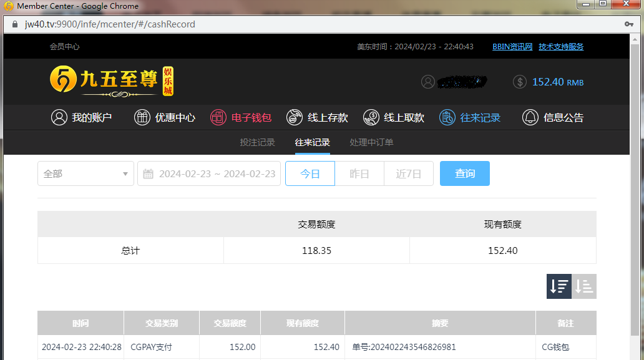The image size is (644, 360).
Task: Switch to 处理中订单 tab
Action: (372, 142)
